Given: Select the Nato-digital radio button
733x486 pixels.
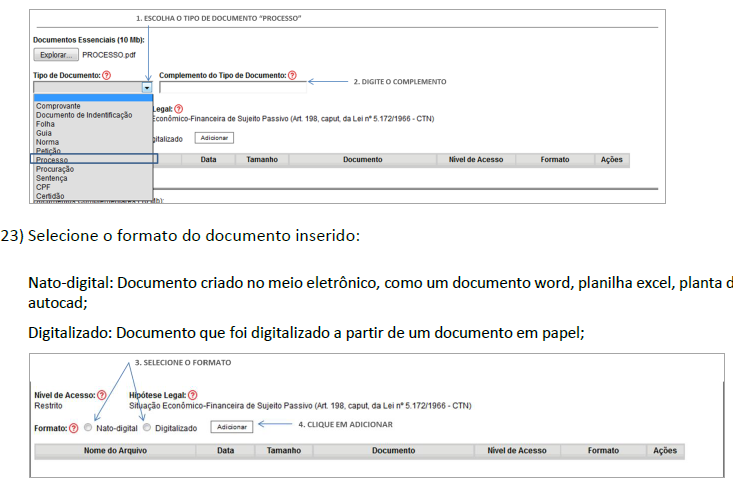Looking at the screenshot, I should (88, 428).
